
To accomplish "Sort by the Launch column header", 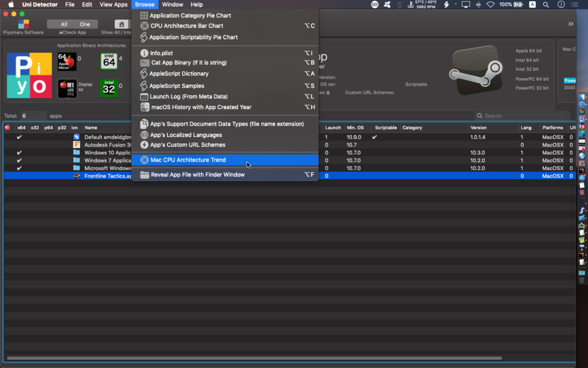I will click(x=333, y=128).
